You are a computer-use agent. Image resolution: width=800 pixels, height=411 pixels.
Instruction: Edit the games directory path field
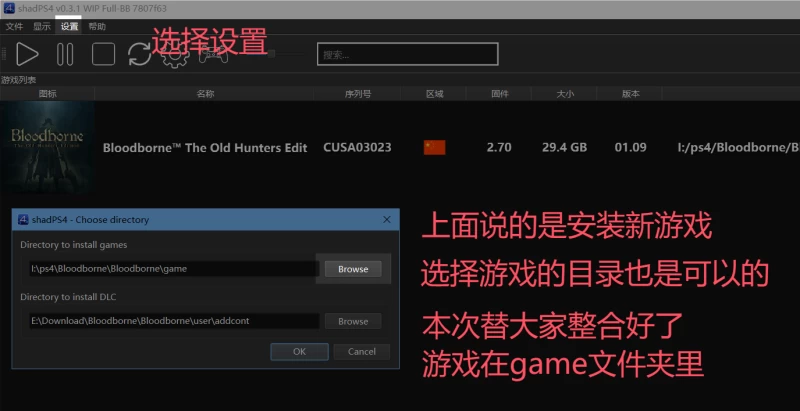click(174, 269)
